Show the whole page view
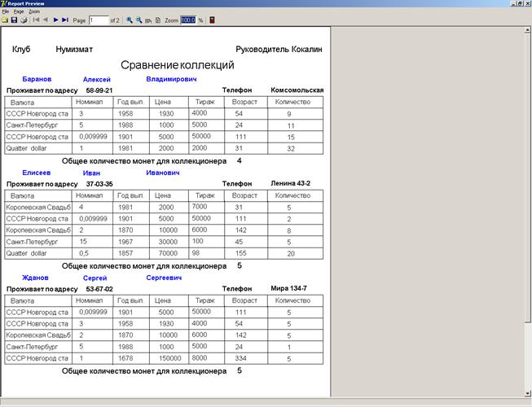532x407 pixels. (156, 20)
